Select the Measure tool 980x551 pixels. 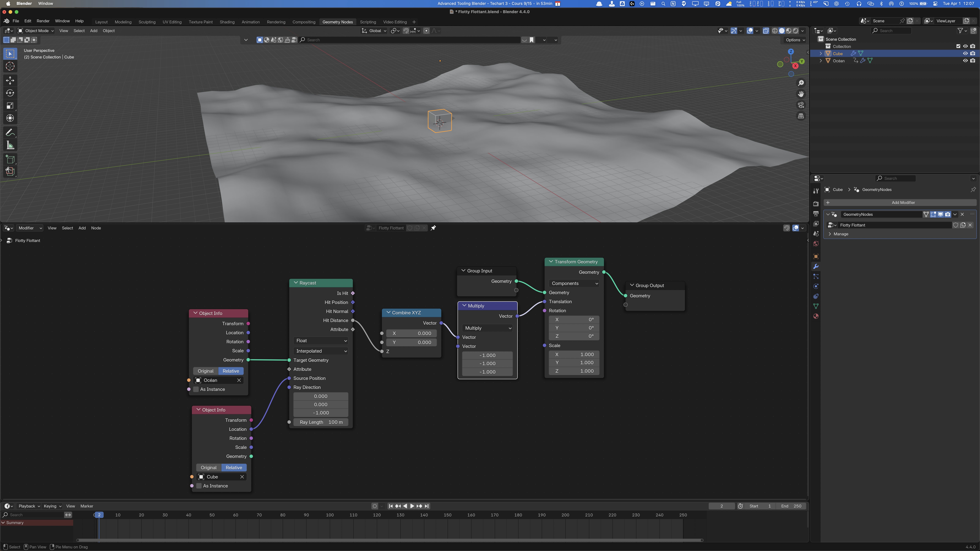coord(10,145)
